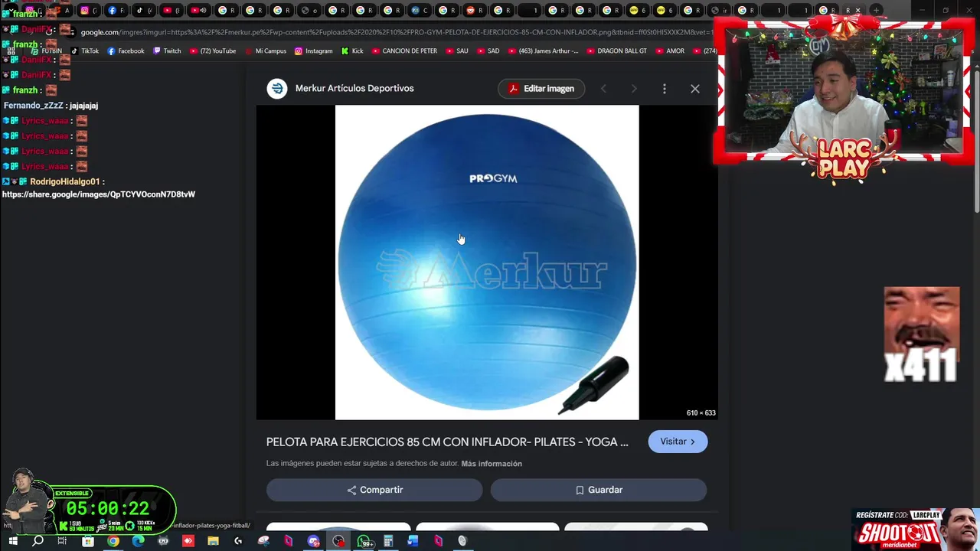Screen dimensions: 980x551
Task: Click the Editar imagen button
Action: point(541,89)
